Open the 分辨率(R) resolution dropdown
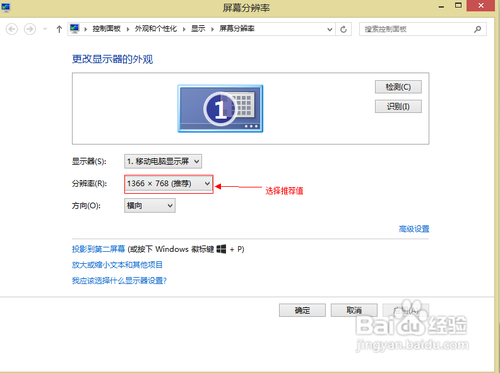This screenshot has width=500, height=373. (x=169, y=184)
